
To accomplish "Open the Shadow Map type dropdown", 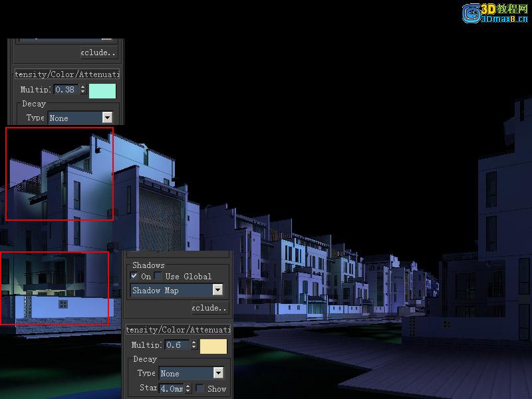I will tap(176, 290).
